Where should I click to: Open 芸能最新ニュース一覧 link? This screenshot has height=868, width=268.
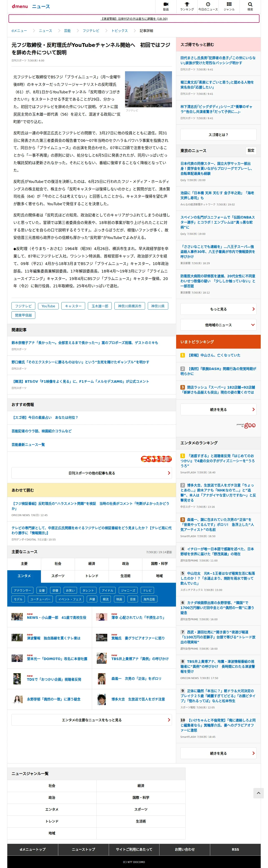[28, 444]
